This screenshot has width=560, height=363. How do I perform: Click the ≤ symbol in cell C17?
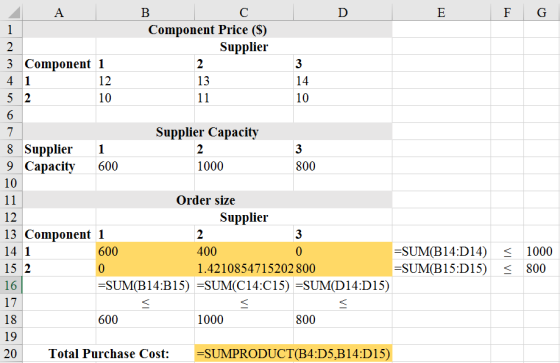pos(244,303)
